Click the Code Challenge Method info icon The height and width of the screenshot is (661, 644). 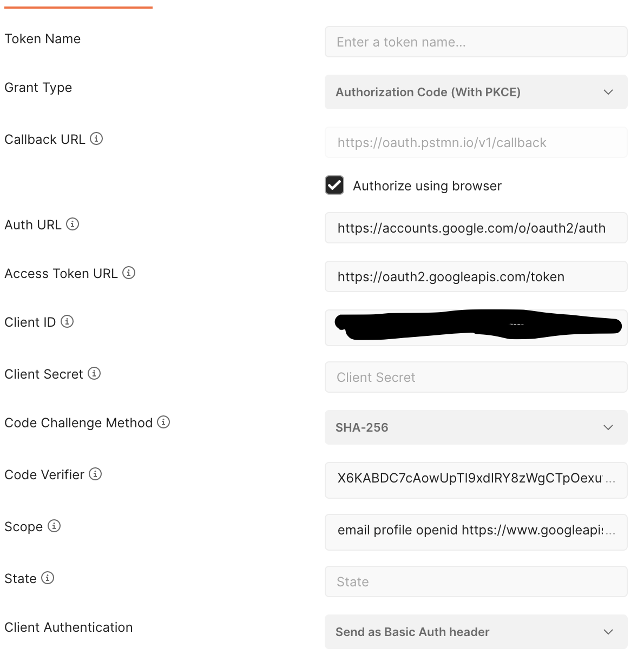tap(163, 422)
